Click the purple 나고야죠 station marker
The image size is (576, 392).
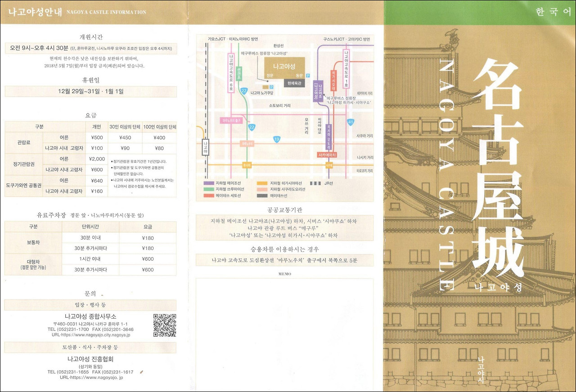[x=318, y=91]
